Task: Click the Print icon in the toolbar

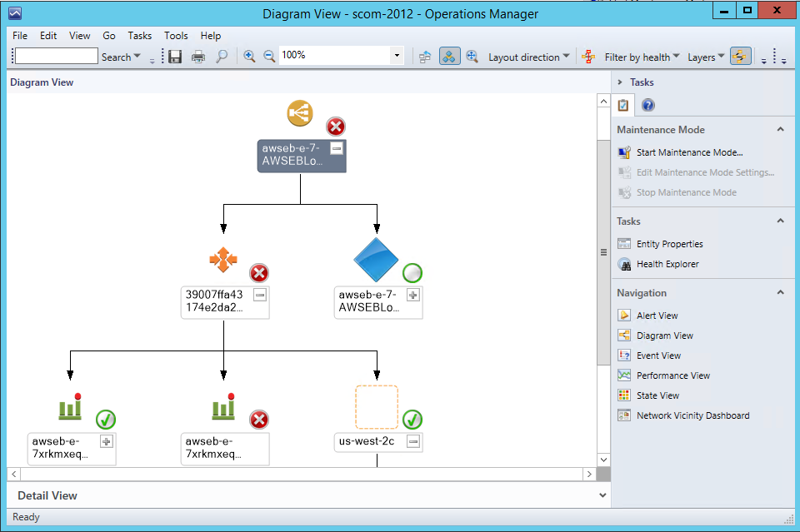Action: click(198, 57)
